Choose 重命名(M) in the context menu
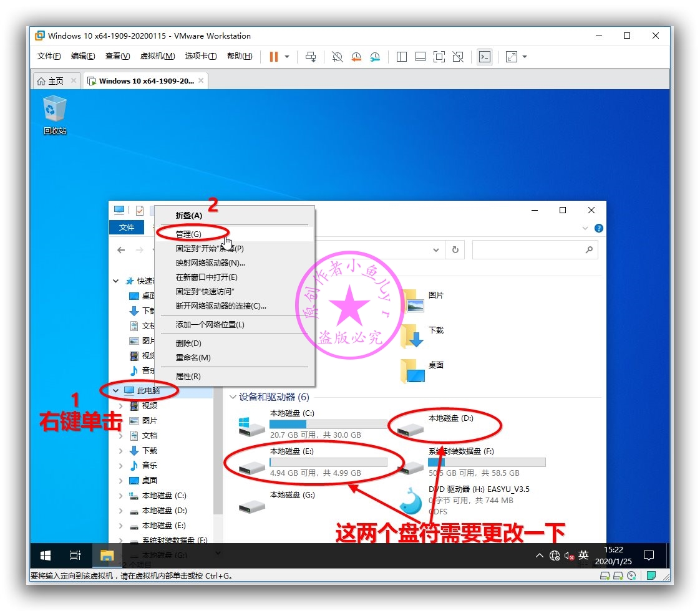The height and width of the screenshot is (611, 700). (x=235, y=358)
